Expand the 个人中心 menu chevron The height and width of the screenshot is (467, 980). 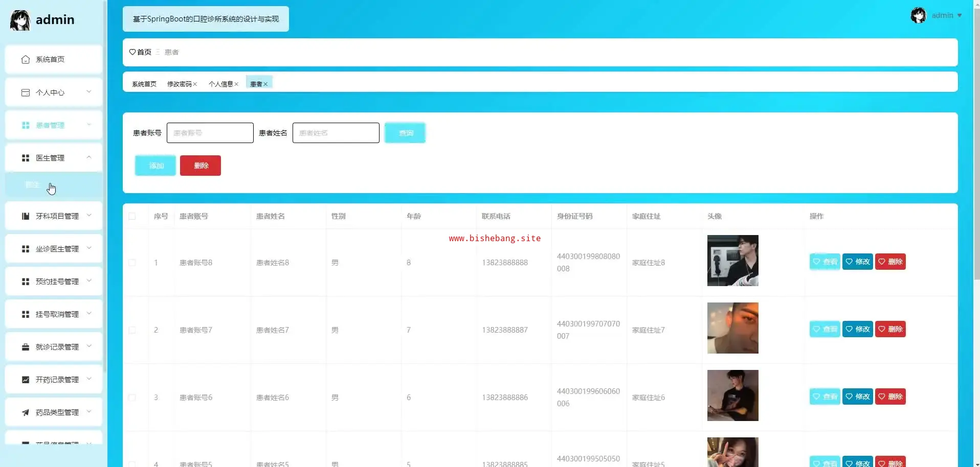coord(89,92)
